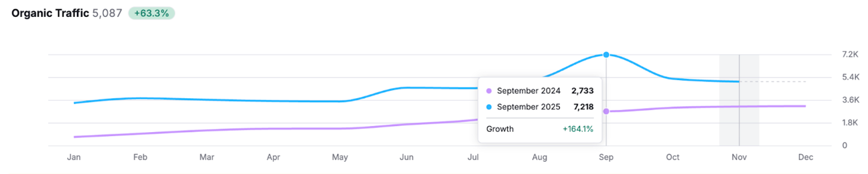Click the Organic Traffic heading
This screenshot has height=174, width=868.
(50, 13)
